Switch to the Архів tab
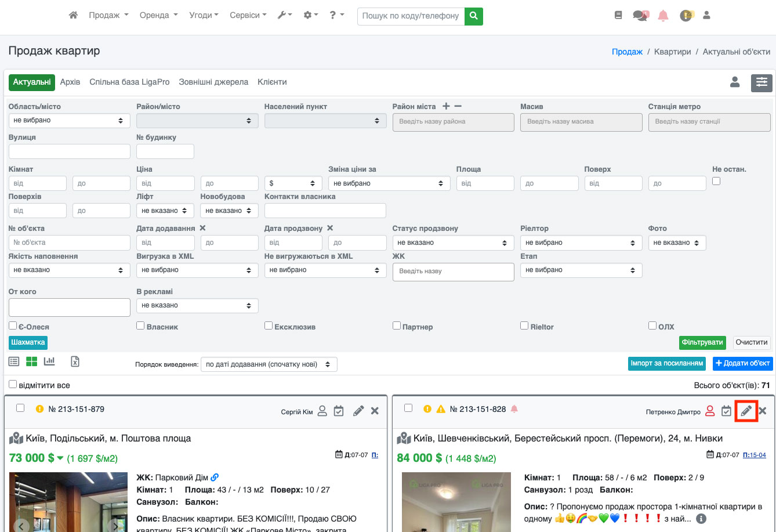 [x=70, y=82]
